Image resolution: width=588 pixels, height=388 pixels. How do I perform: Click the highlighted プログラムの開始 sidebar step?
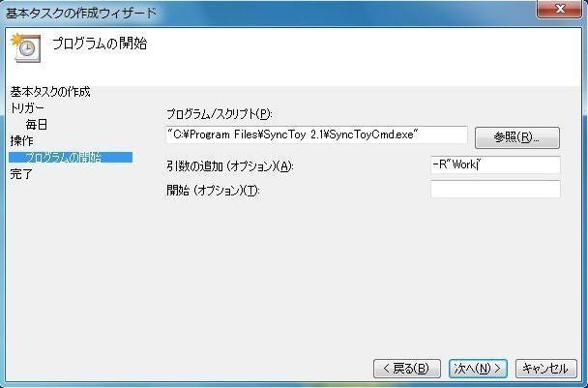coord(71,157)
